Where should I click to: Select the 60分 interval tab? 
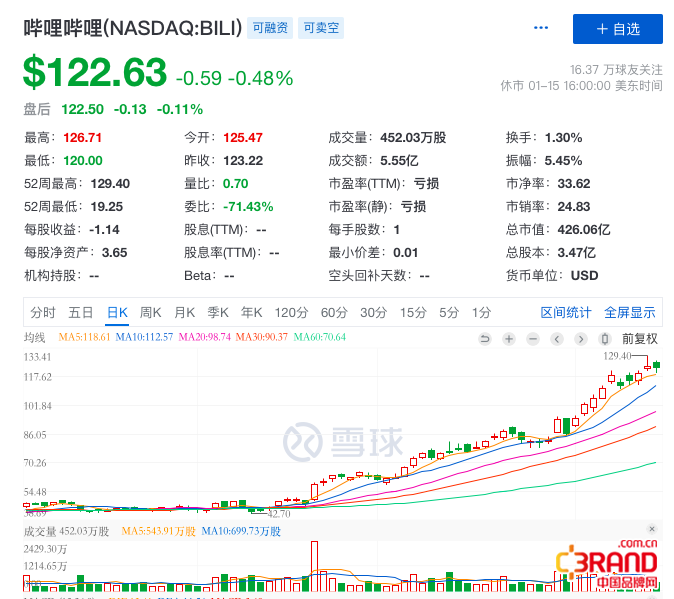(334, 312)
